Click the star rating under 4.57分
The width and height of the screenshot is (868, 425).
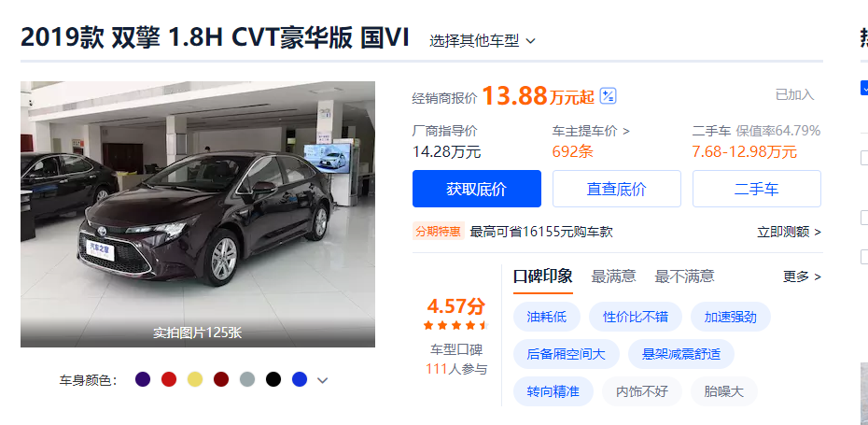tap(455, 325)
